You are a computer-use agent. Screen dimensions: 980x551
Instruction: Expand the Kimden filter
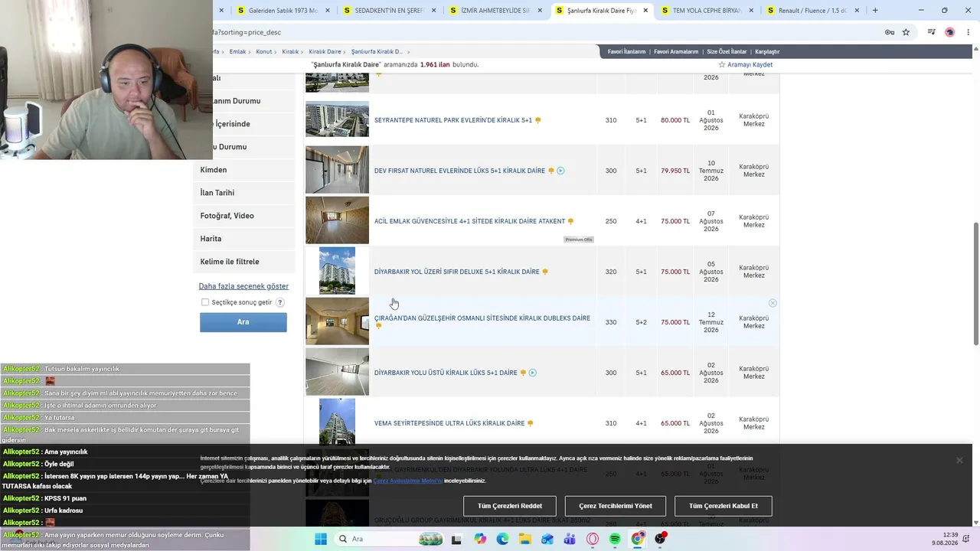245,170
